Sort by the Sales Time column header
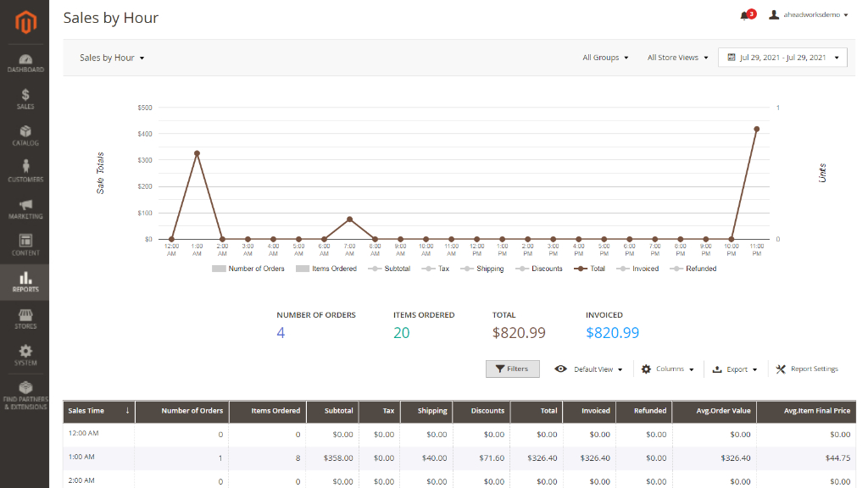The image size is (868, 488). (x=98, y=411)
